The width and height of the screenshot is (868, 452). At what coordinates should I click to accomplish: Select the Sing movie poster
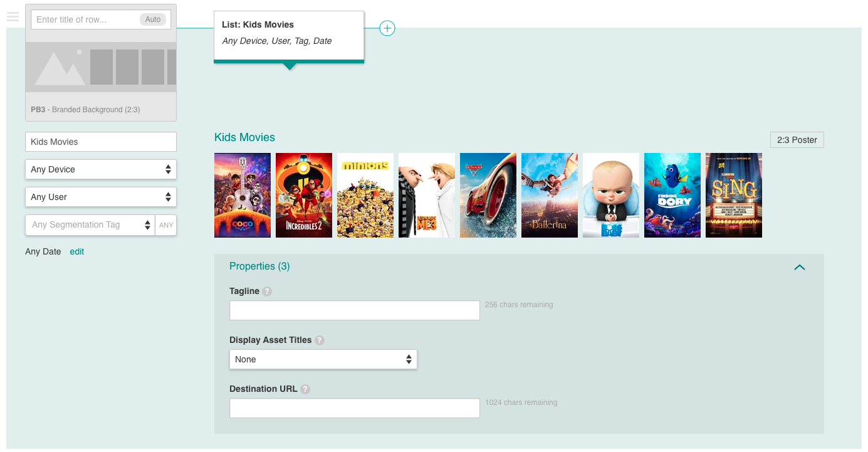point(734,196)
